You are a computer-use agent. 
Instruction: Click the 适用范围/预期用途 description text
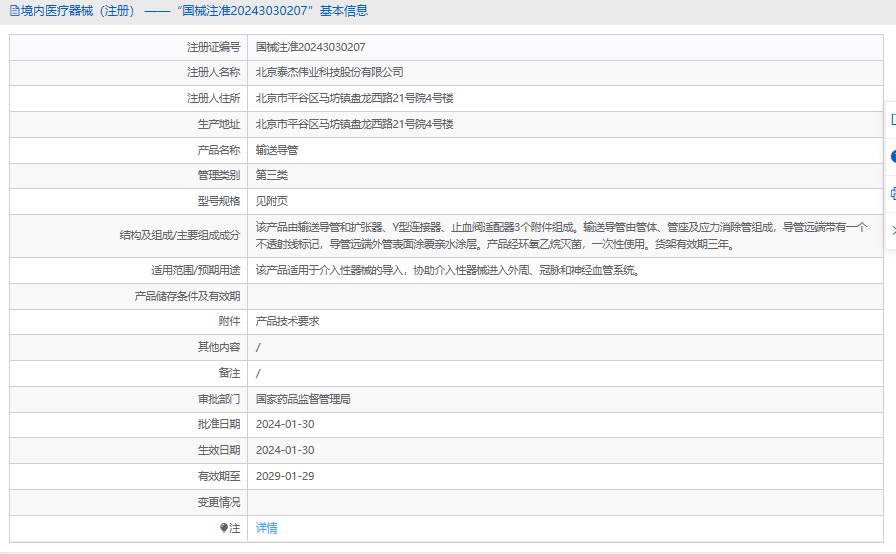coord(448,270)
